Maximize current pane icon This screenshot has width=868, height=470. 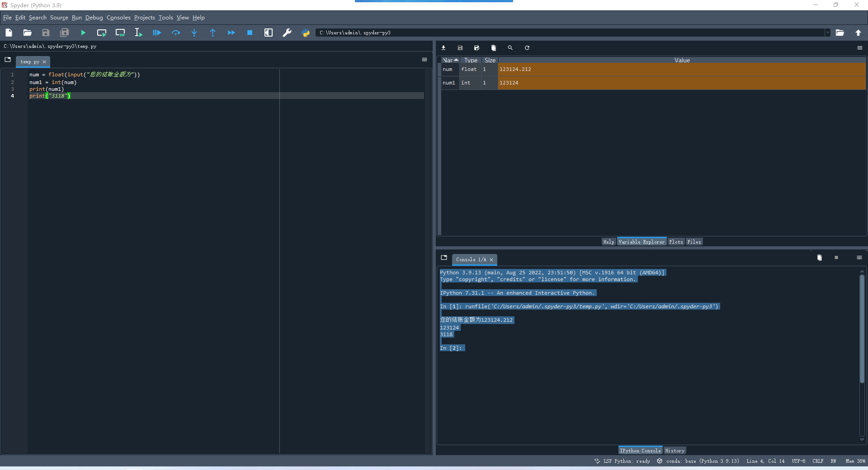point(269,33)
